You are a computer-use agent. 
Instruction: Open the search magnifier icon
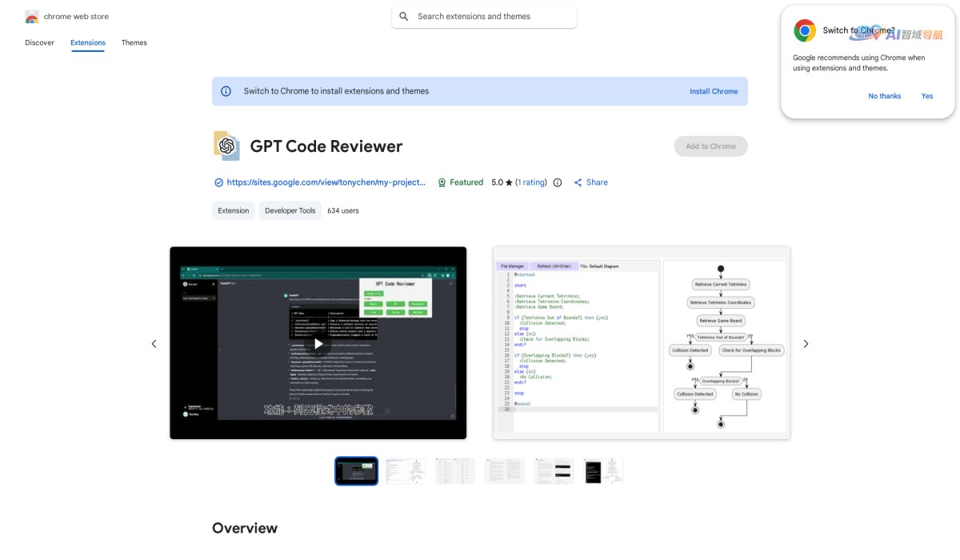404,15
